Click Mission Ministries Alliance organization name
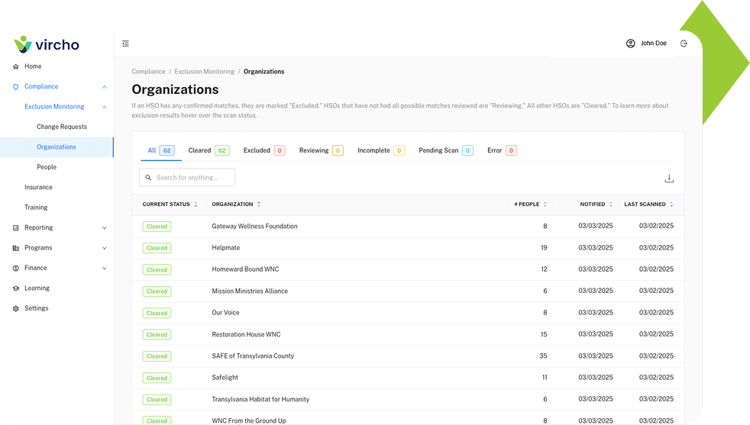750x425 pixels. 250,291
